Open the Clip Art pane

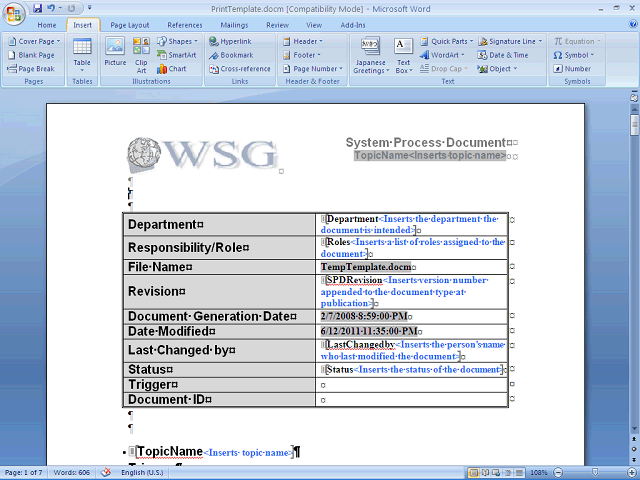(141, 55)
